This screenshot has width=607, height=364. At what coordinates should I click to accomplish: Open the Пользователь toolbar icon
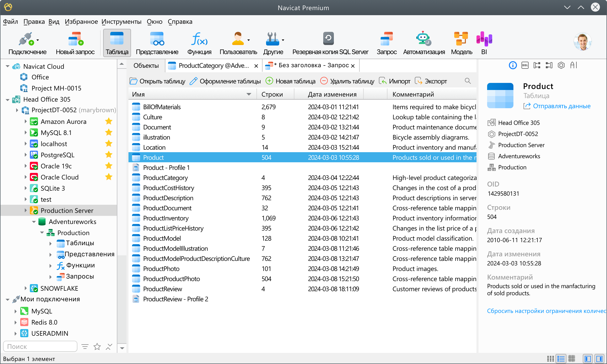238,43
